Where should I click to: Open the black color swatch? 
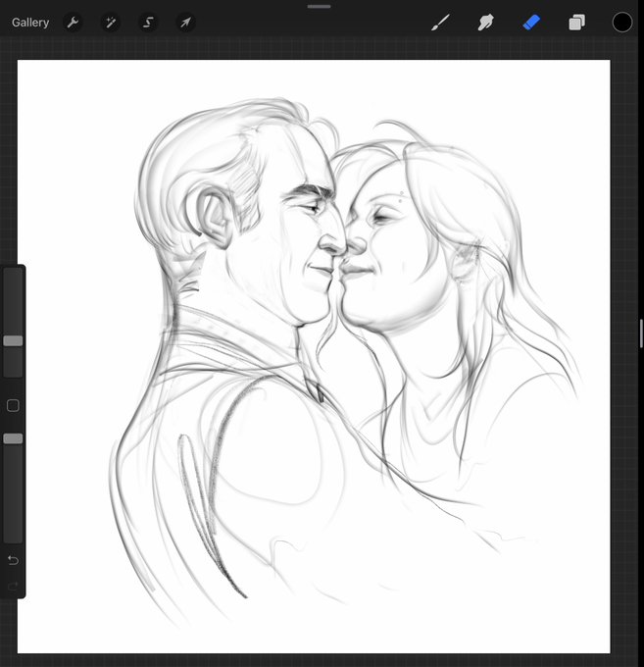coord(621,23)
